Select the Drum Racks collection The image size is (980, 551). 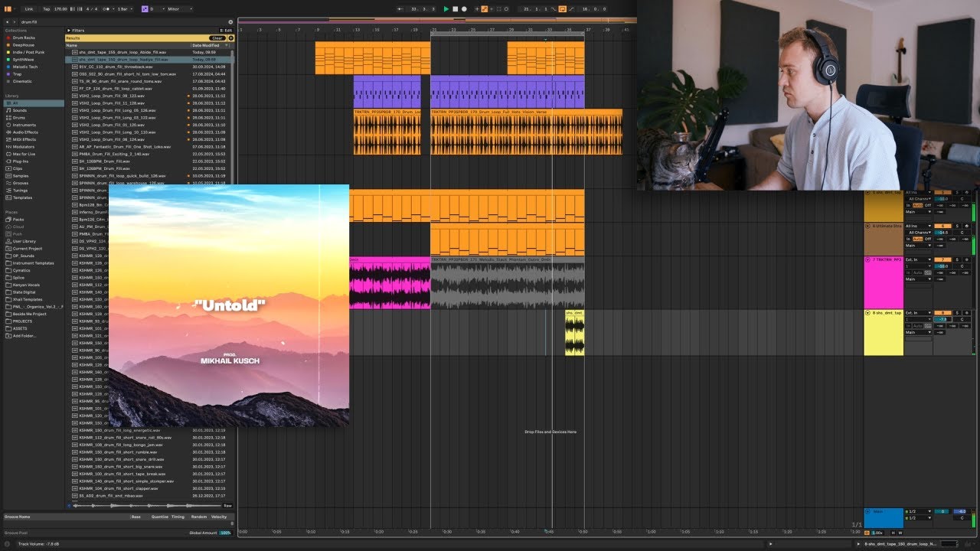point(24,37)
